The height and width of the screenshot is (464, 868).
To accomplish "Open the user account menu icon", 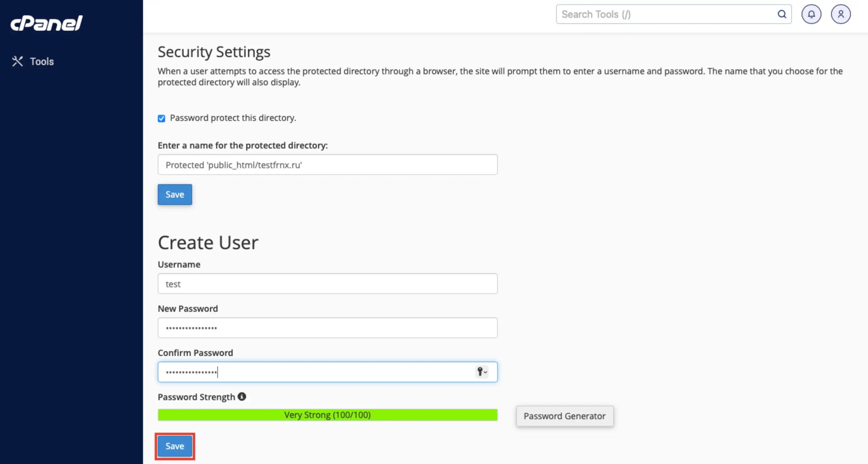I will (x=841, y=14).
